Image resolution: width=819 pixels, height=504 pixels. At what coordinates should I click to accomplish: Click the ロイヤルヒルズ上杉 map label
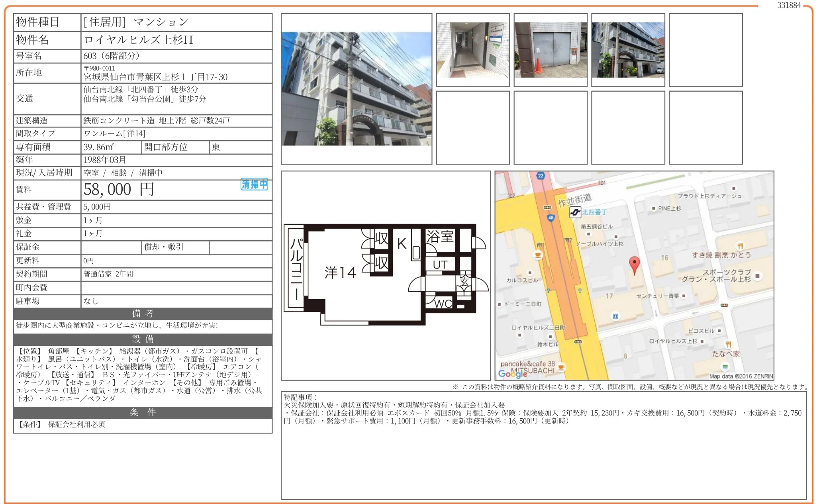(x=673, y=341)
